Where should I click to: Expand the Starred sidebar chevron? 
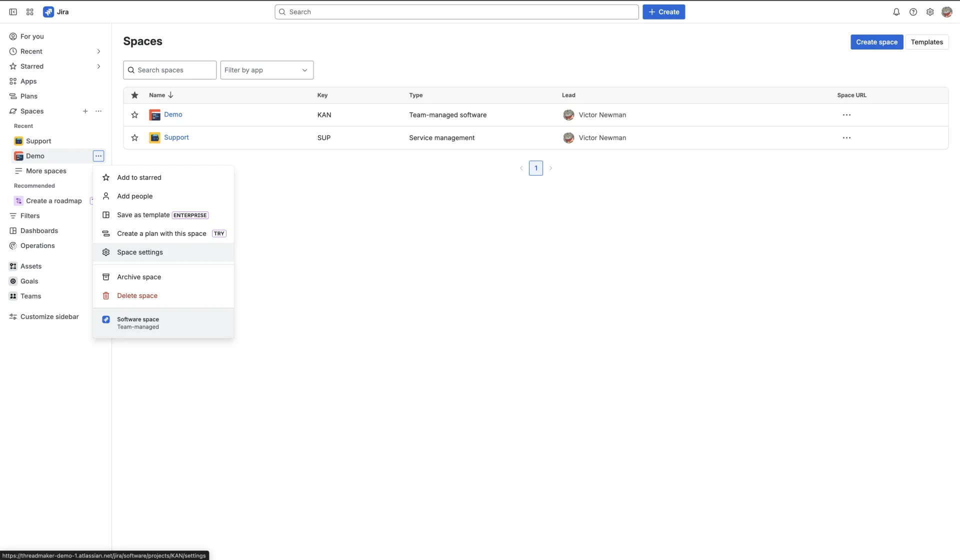[98, 66]
